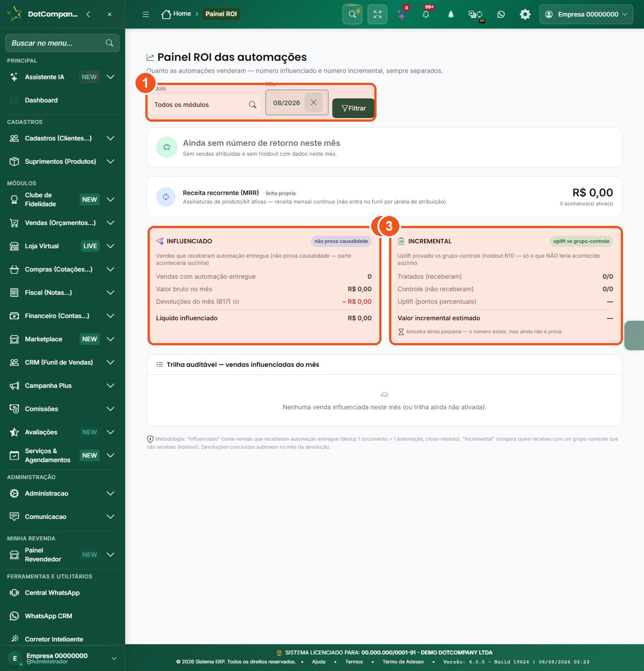Open notifications bell with 99+ badge
644x671 pixels.
426,14
